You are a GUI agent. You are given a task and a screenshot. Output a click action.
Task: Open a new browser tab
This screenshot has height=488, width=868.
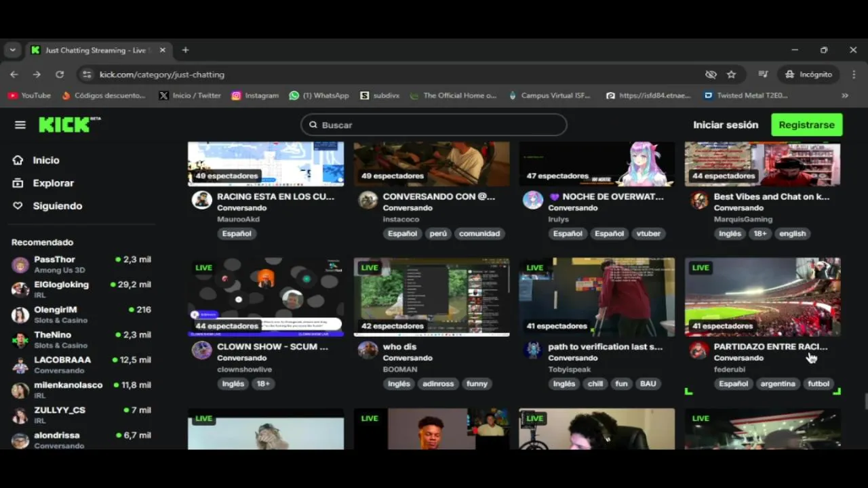[x=185, y=50]
